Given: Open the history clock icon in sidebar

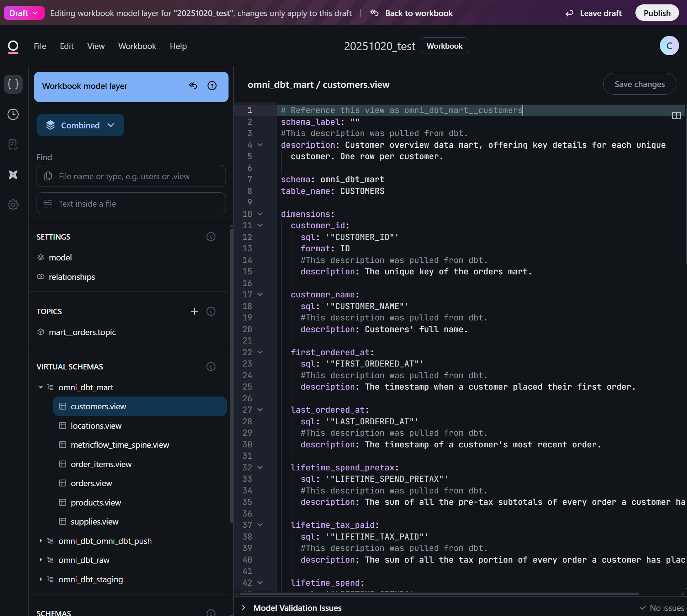Looking at the screenshot, I should (13, 114).
